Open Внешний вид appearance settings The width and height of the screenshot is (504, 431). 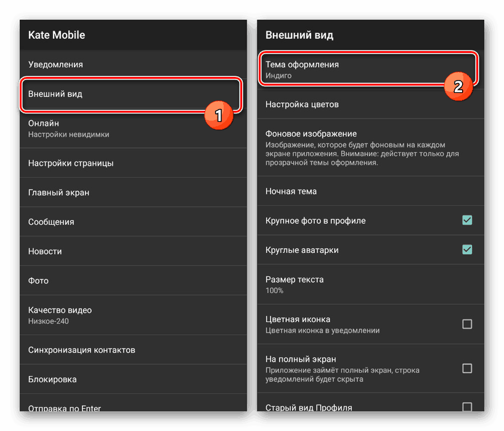pos(55,94)
